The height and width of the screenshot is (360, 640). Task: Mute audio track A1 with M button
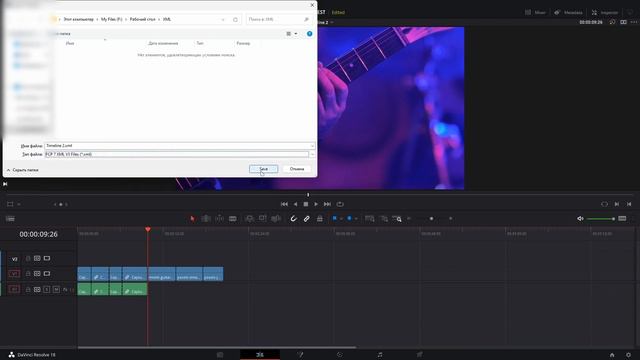pos(56,289)
